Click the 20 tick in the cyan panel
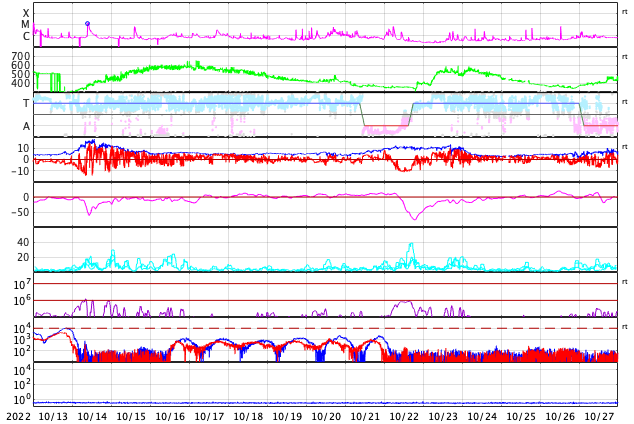This screenshot has height=424, width=634. [23, 257]
